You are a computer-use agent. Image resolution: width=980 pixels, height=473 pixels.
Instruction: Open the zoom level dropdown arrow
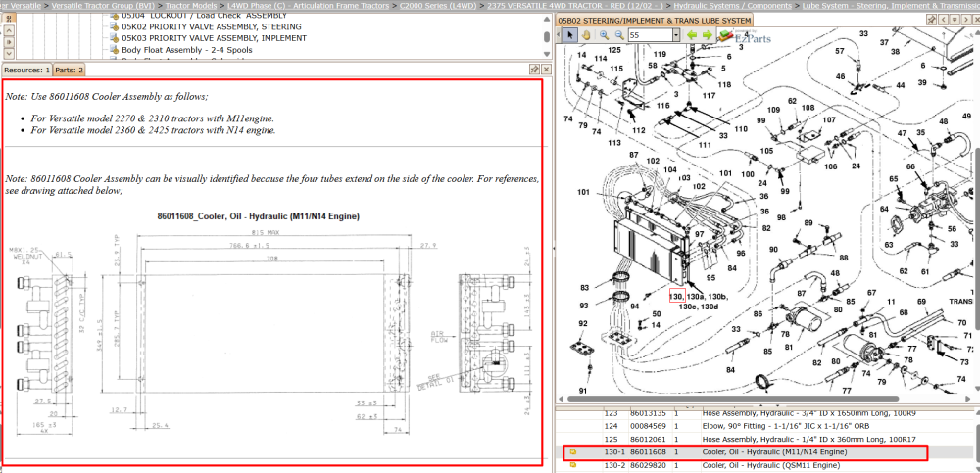(x=676, y=35)
